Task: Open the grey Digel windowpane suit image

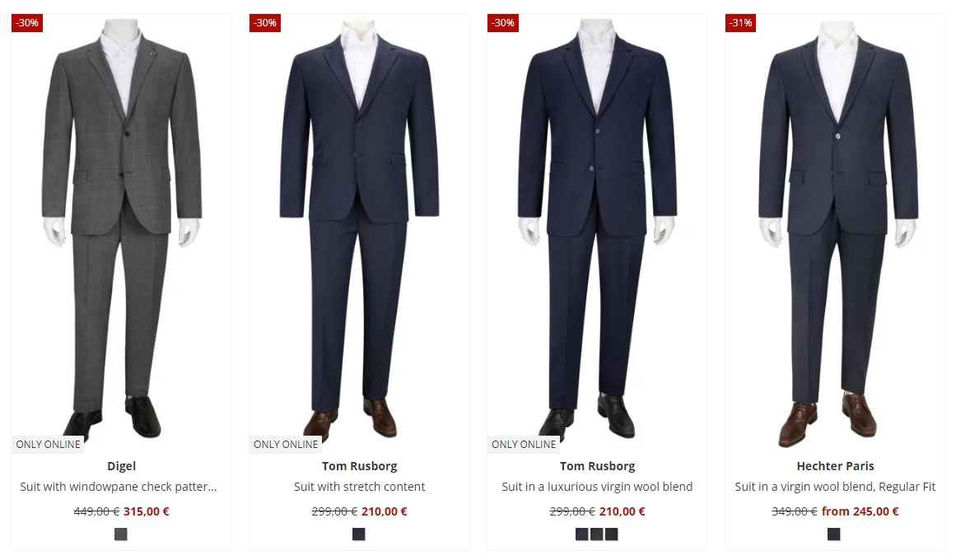Action: click(121, 229)
